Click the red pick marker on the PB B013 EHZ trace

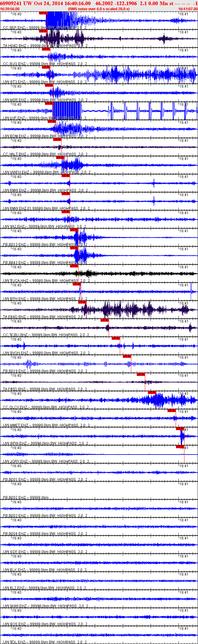coord(74,230)
